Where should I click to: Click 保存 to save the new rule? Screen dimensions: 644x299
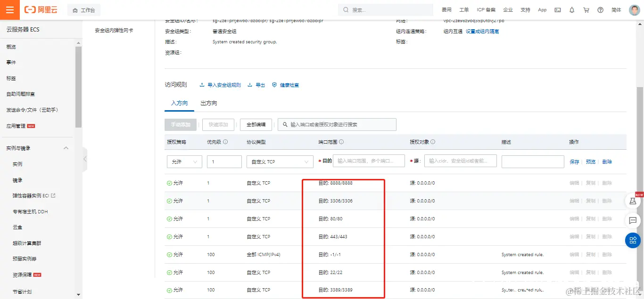[x=574, y=162]
